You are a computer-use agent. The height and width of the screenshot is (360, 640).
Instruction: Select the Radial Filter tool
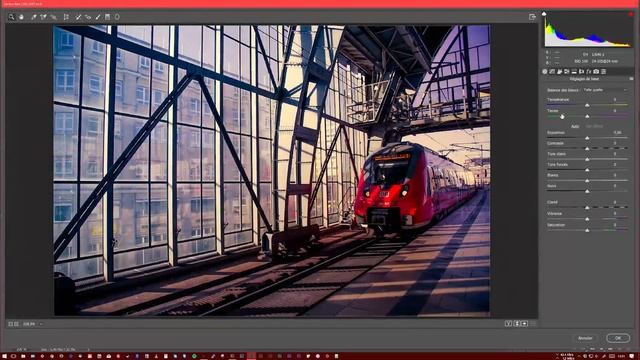pos(117,17)
